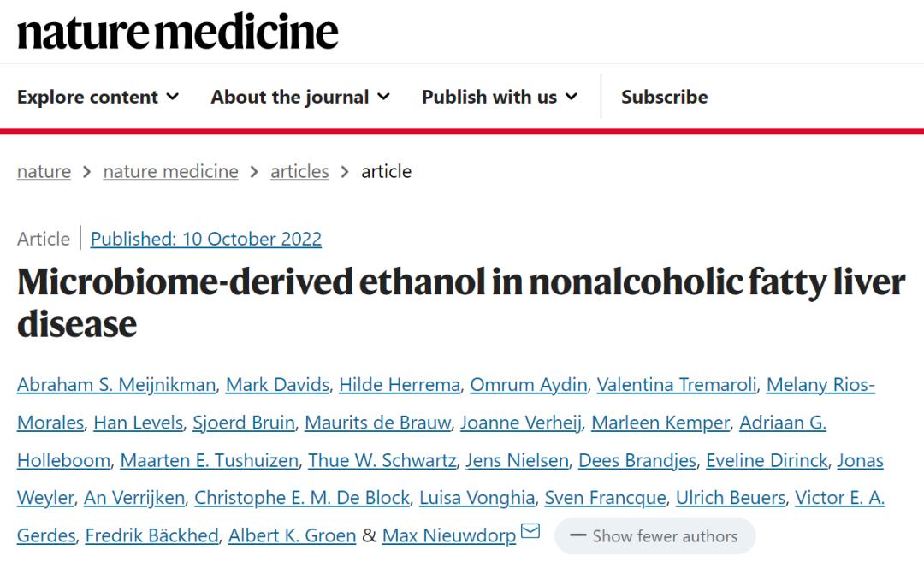Go to the nature breadcrumb link
This screenshot has width=924, height=562.
click(x=44, y=171)
